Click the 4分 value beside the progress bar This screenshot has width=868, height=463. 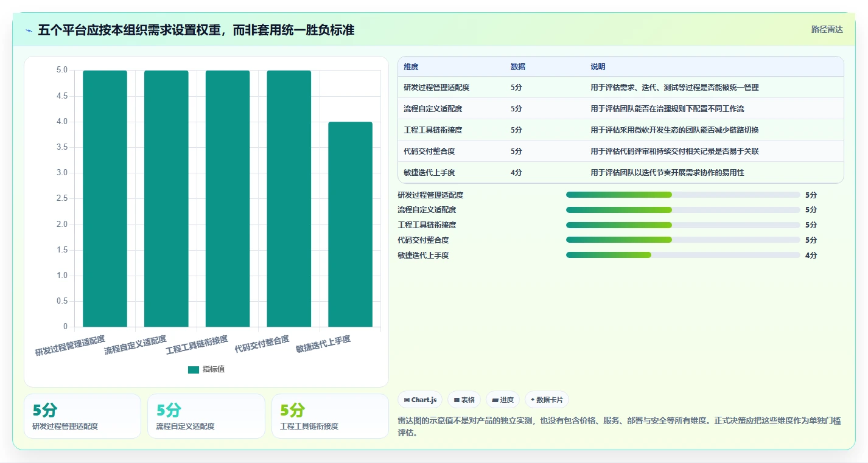811,256
